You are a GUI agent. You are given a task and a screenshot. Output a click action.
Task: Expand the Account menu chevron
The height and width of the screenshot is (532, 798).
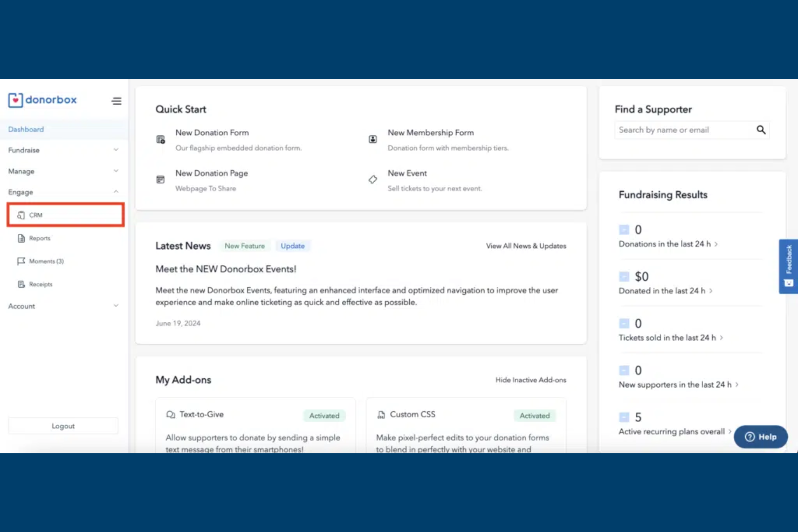(x=116, y=306)
